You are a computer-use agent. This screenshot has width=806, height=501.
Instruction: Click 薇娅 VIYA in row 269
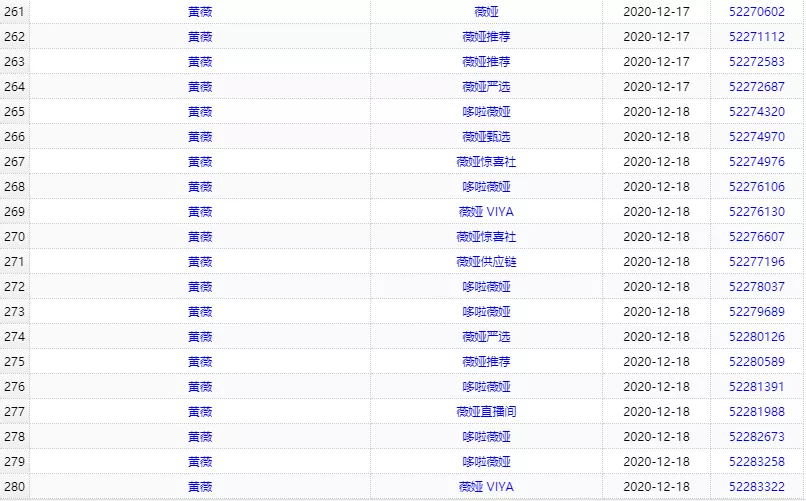(x=486, y=212)
